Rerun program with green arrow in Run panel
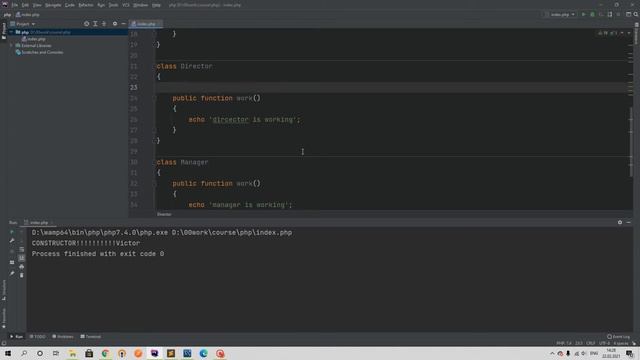The height and width of the screenshot is (360, 640). coord(12,232)
